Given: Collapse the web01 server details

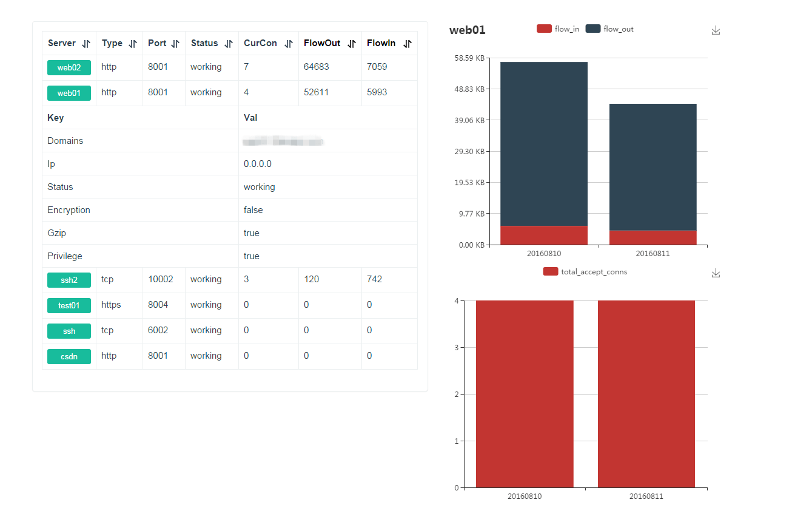Looking at the screenshot, I should 69,93.
